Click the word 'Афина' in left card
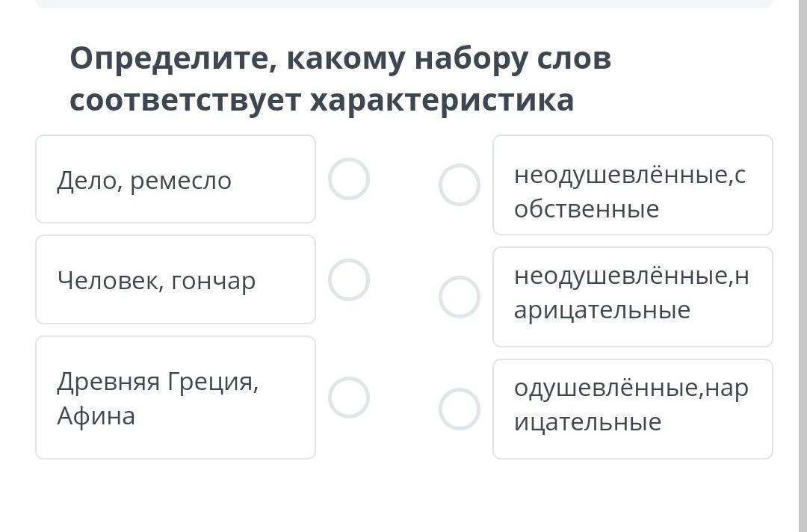The image size is (807, 532). 96,416
